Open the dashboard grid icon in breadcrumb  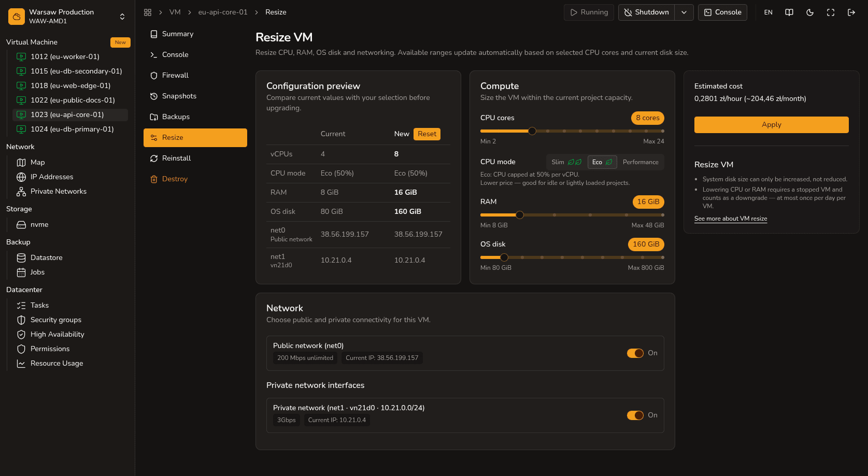148,12
